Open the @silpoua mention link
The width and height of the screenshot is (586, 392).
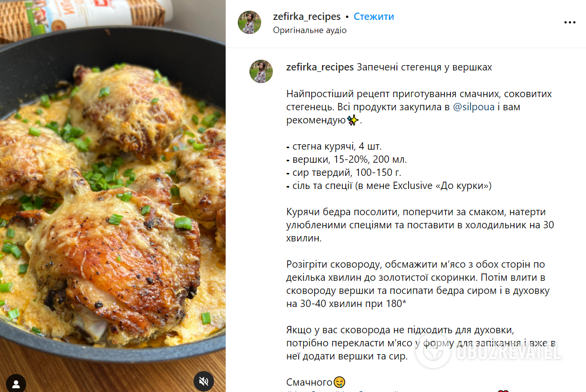pyautogui.click(x=473, y=107)
